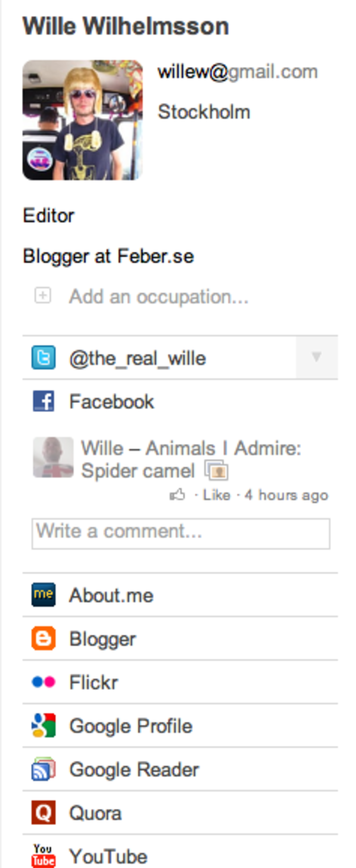Click the Write a comment field

181,534
